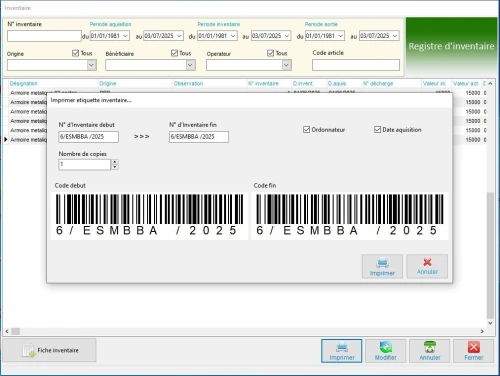Open the Origine dropdown
Screen dimensions: 500x376
pos(92,65)
